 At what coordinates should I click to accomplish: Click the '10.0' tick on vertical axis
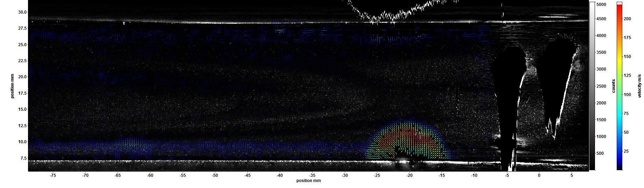[22, 142]
